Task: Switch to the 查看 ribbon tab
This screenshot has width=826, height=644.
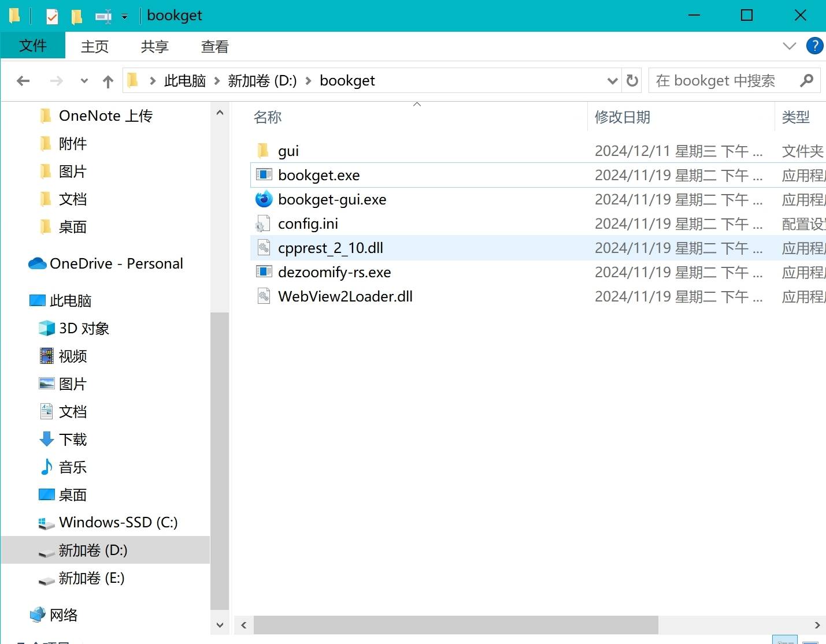Action: (214, 46)
